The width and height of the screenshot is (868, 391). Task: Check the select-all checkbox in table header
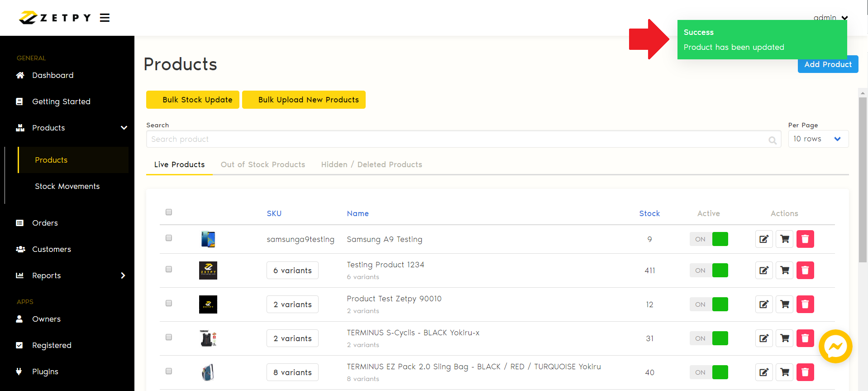(x=169, y=212)
